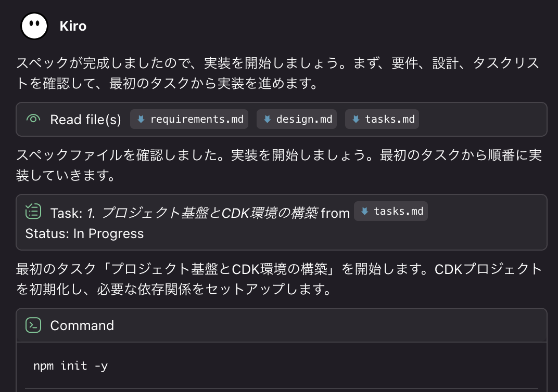Open tasks.md referenced in the Task block
This screenshot has width=558, height=392.
point(391,211)
